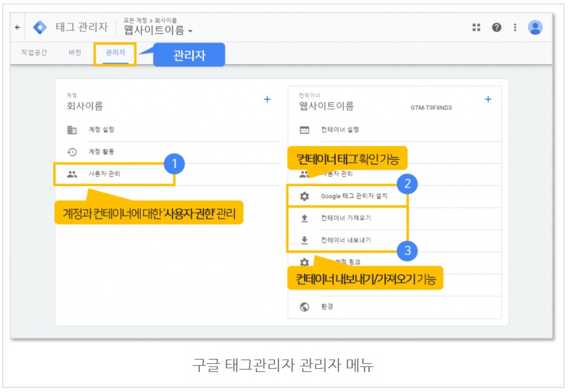
Task: Open 컨테이너 설정
Action: point(340,129)
